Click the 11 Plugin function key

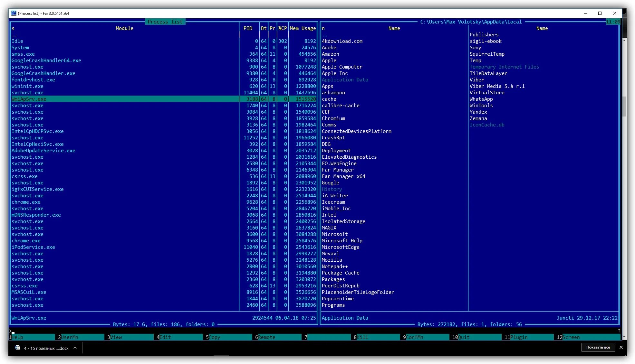pos(529,337)
